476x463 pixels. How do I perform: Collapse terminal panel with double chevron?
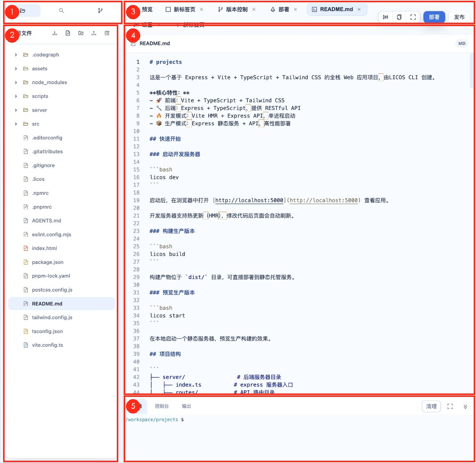pos(465,407)
